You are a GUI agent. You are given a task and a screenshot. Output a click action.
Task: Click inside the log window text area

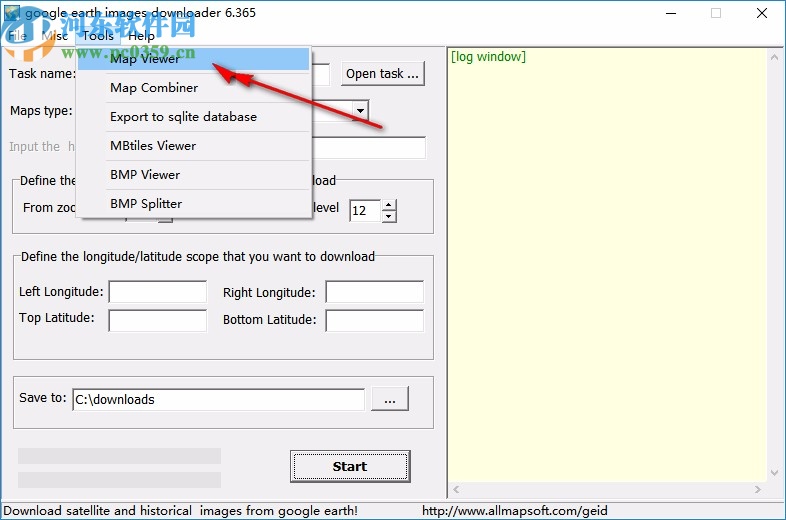pos(608,266)
